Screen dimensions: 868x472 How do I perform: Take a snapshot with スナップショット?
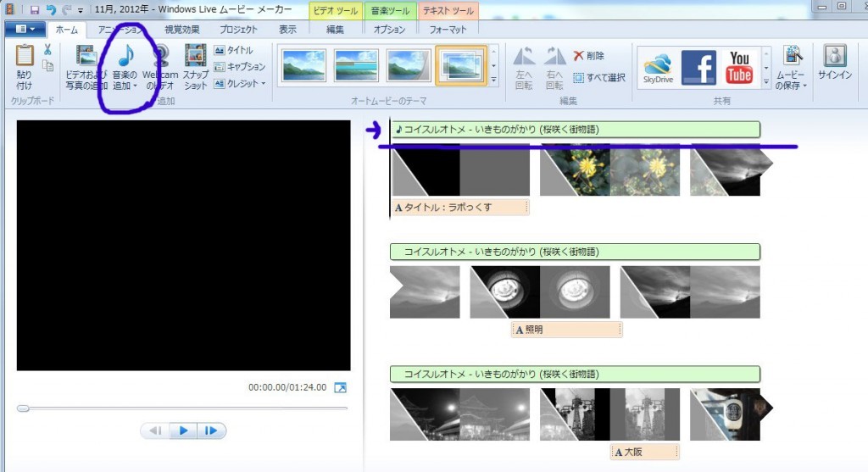[x=196, y=57]
